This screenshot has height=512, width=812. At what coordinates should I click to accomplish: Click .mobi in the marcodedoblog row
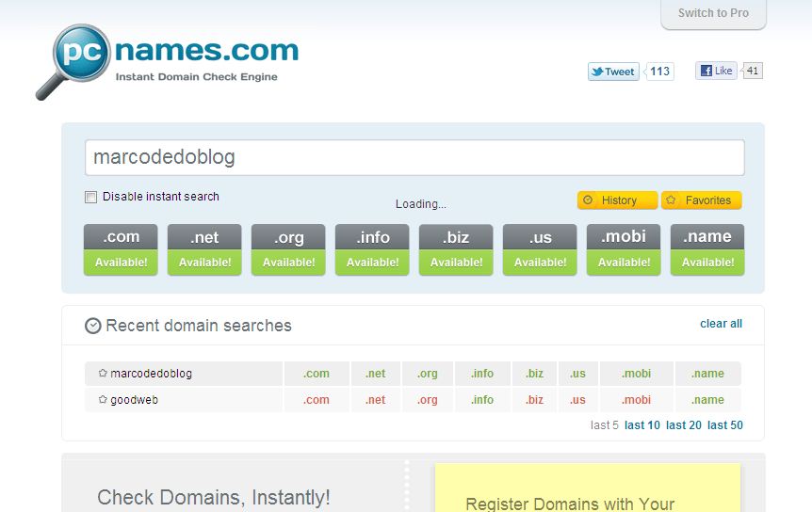pos(637,374)
